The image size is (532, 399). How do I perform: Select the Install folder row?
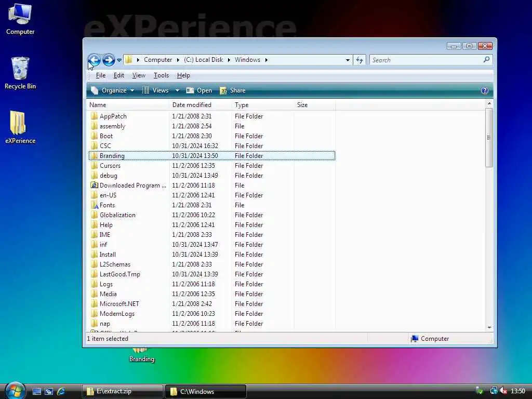[212, 254]
